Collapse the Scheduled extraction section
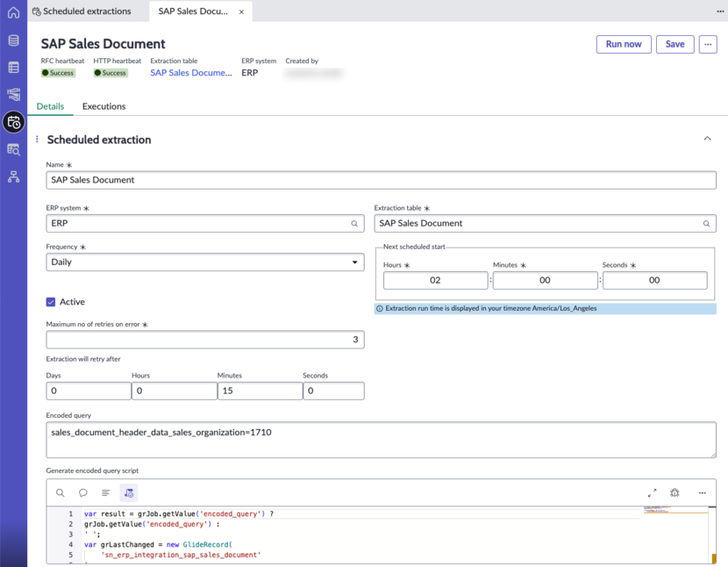 click(x=707, y=139)
